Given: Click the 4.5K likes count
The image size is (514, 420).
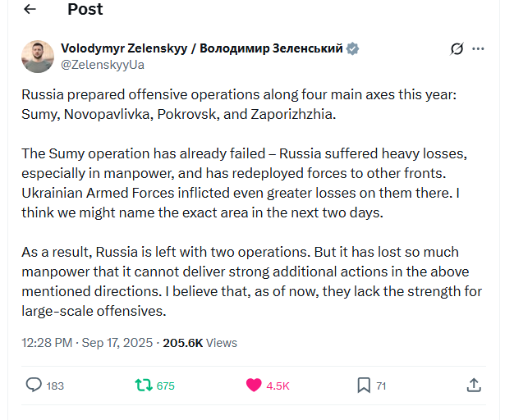Looking at the screenshot, I should (278, 386).
